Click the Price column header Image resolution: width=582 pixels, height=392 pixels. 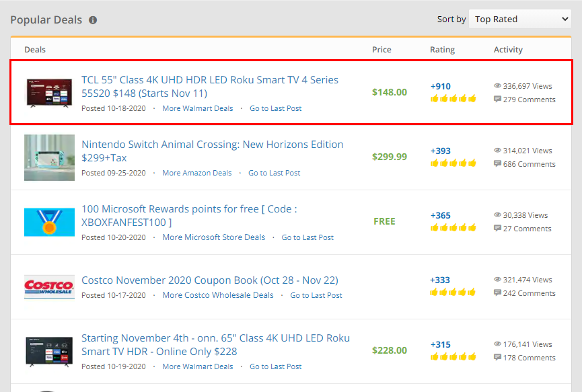tap(381, 50)
